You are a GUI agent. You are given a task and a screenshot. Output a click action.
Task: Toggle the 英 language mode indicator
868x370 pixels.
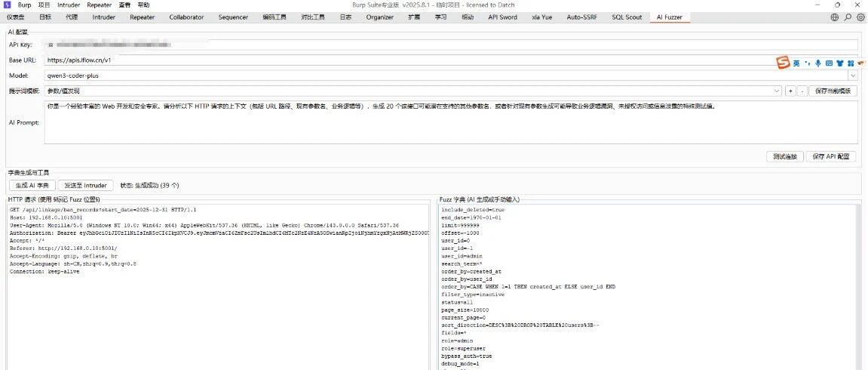coord(796,63)
